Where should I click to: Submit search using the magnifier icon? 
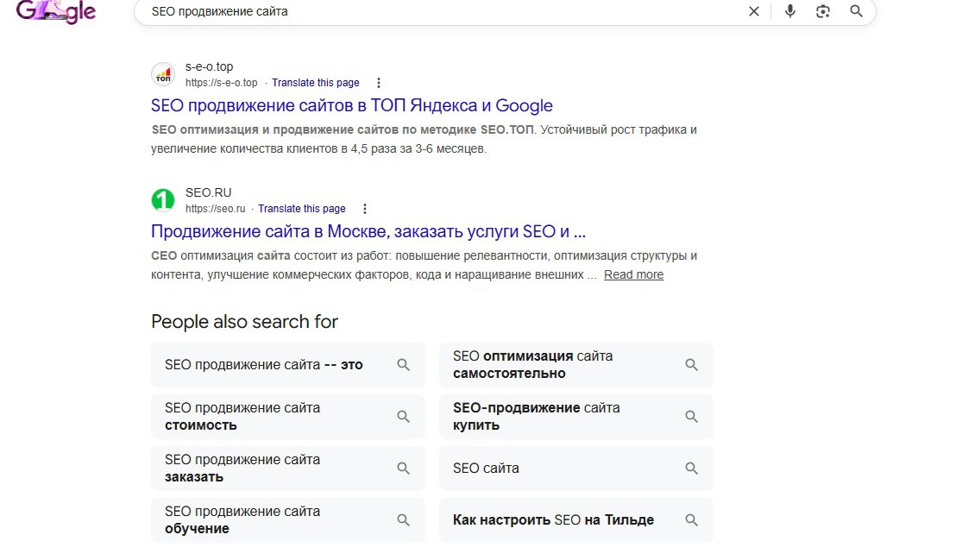pyautogui.click(x=857, y=11)
